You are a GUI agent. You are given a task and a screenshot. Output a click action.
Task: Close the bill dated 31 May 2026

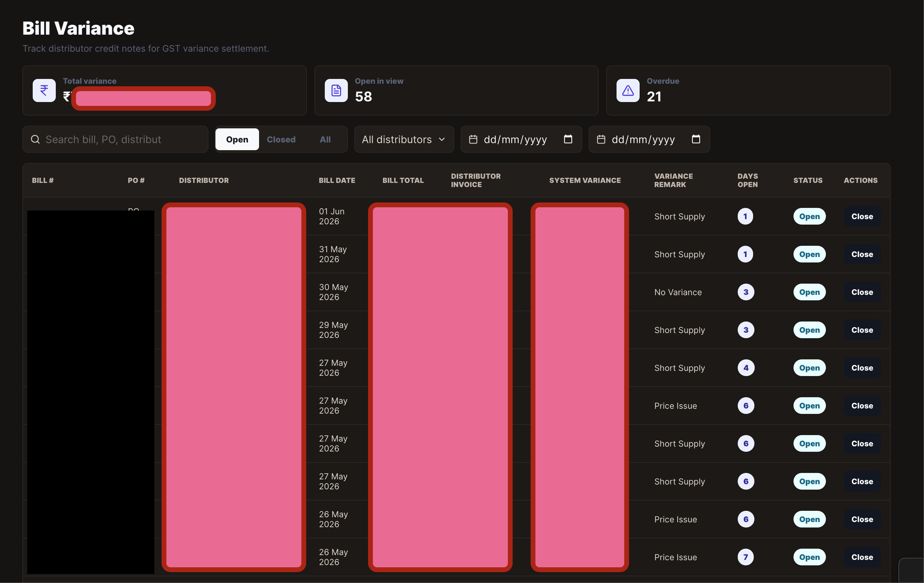[x=862, y=254]
